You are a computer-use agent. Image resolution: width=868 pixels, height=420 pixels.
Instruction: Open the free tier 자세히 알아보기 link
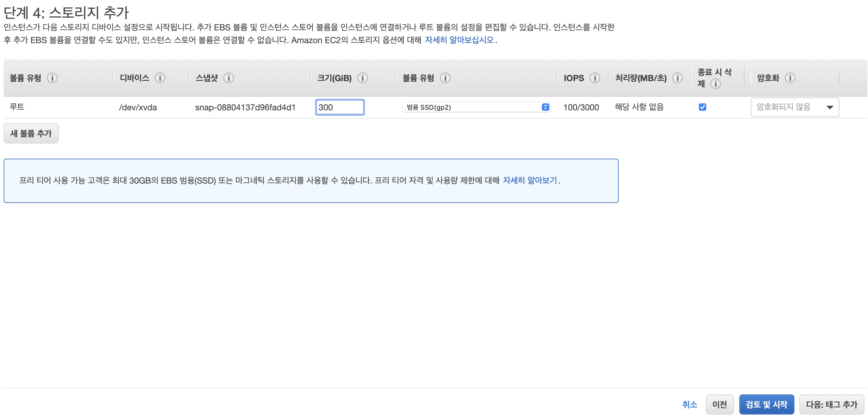pyautogui.click(x=529, y=180)
